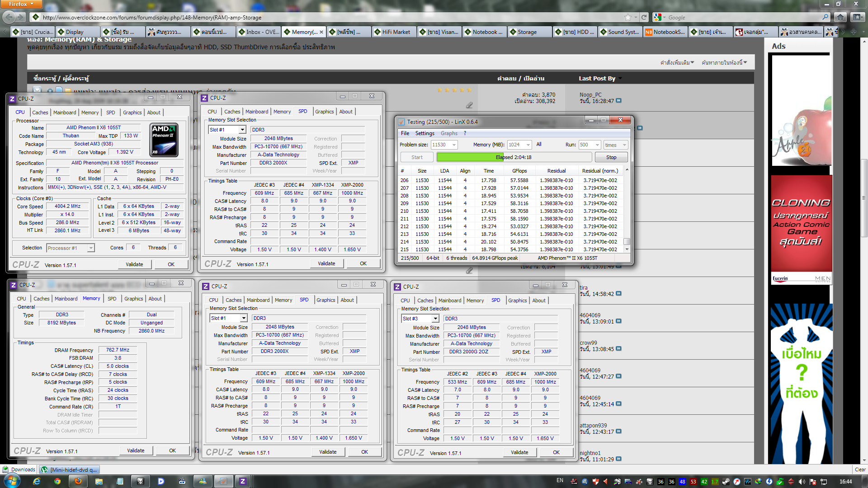868x488 pixels.
Task: Click the page reload icon
Action: point(644,17)
